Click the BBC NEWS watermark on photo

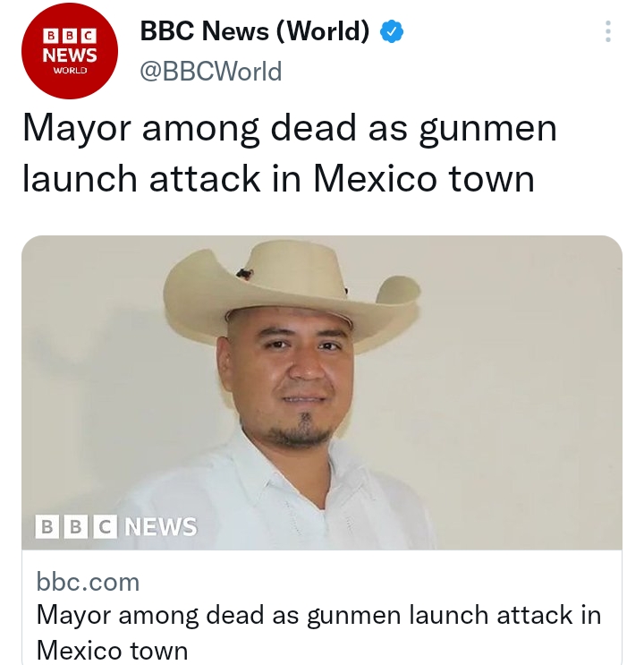click(x=116, y=526)
